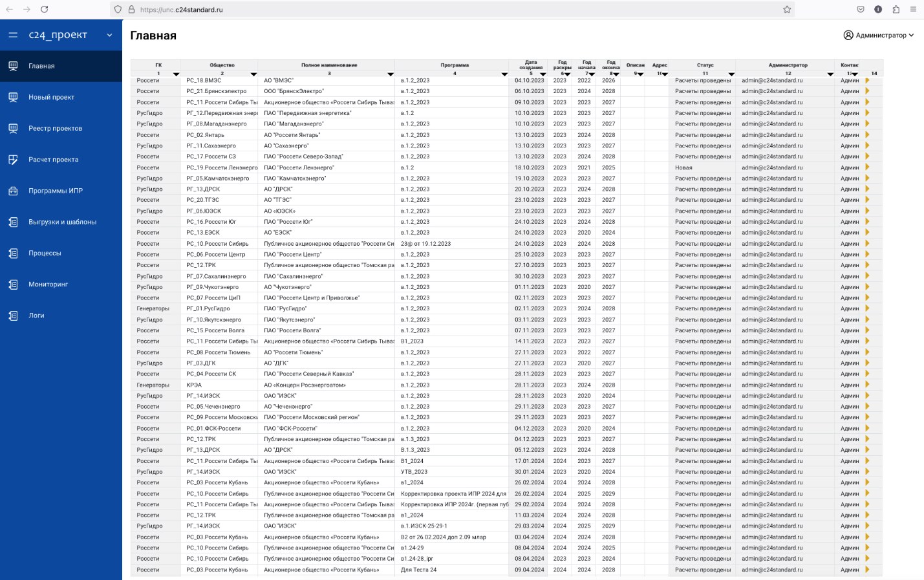Screen dimensions: 924x580
Task: Open the Общество column filter arrow
Action: (253, 74)
